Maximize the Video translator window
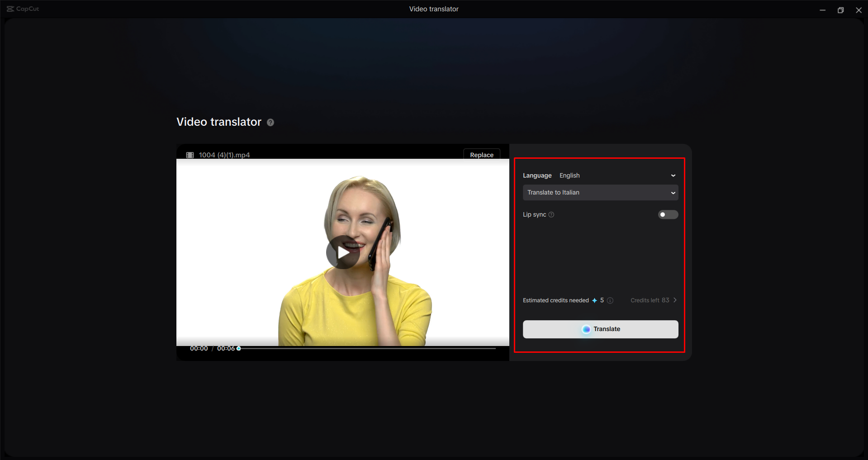Screen dimensions: 868x460 click(840, 9)
